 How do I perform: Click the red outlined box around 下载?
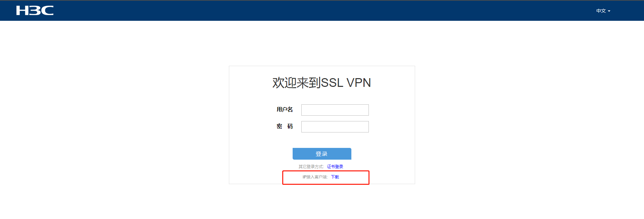point(326,177)
